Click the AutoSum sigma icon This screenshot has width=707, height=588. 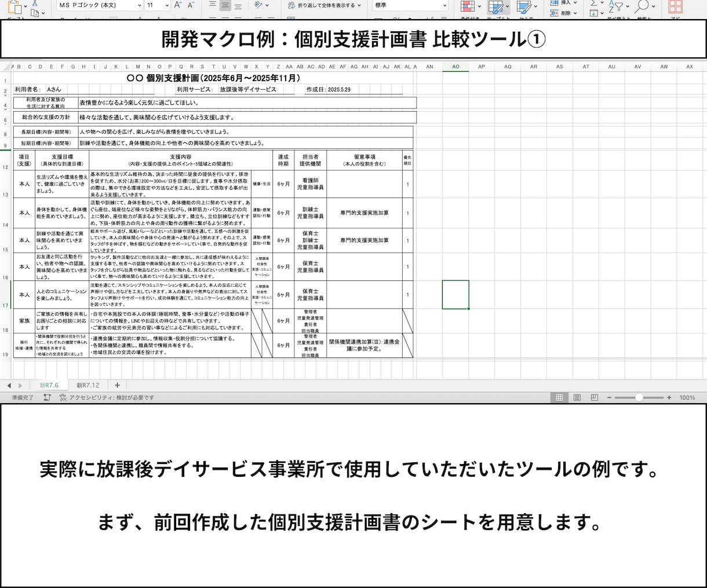click(593, 3)
